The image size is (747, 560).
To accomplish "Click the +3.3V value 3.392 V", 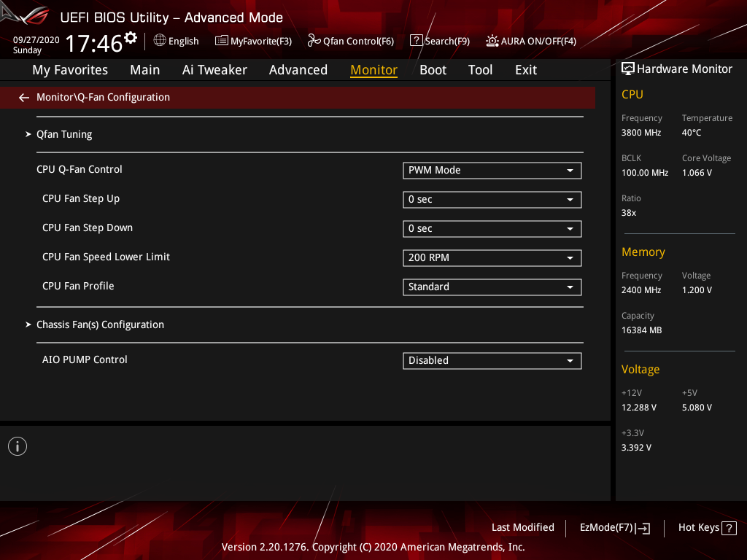I will point(636,448).
